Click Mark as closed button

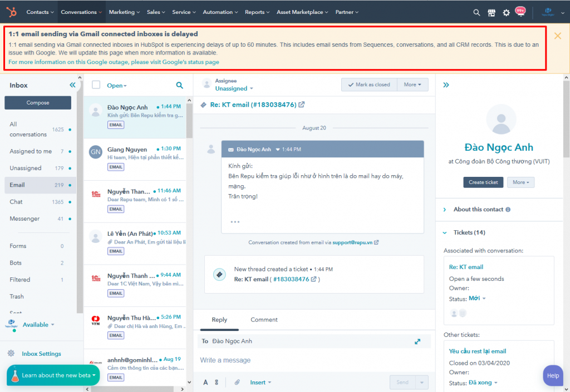click(369, 85)
